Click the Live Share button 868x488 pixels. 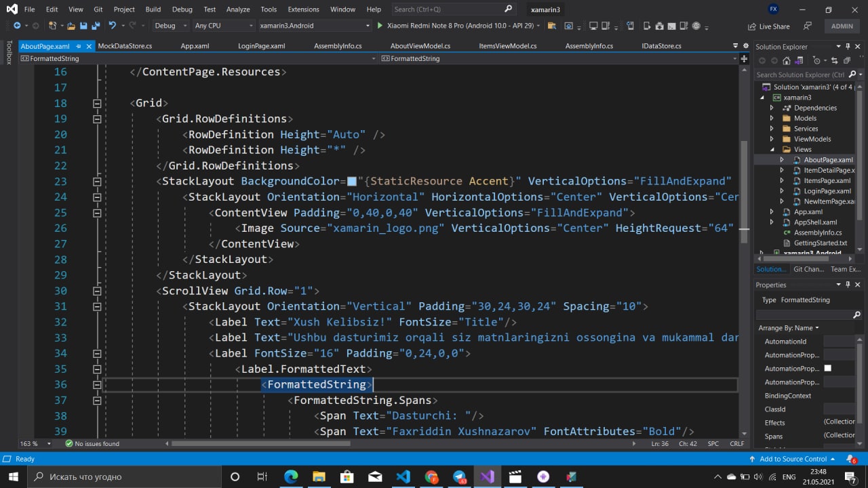[768, 26]
